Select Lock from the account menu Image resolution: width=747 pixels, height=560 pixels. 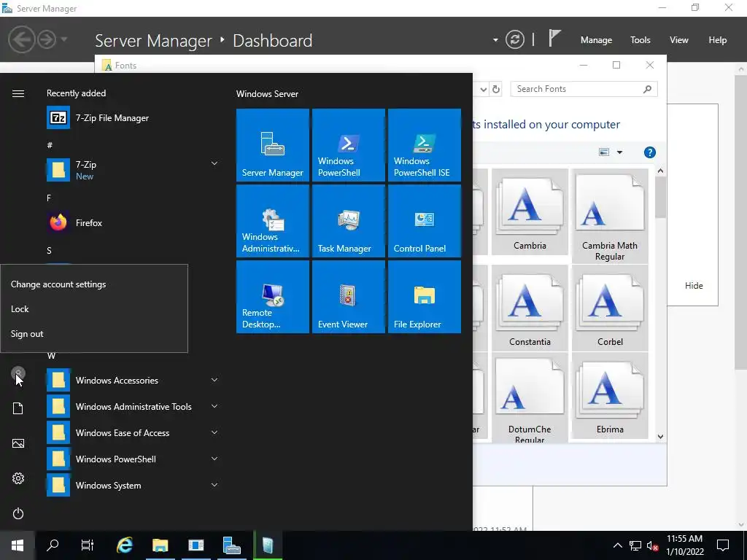point(94,309)
